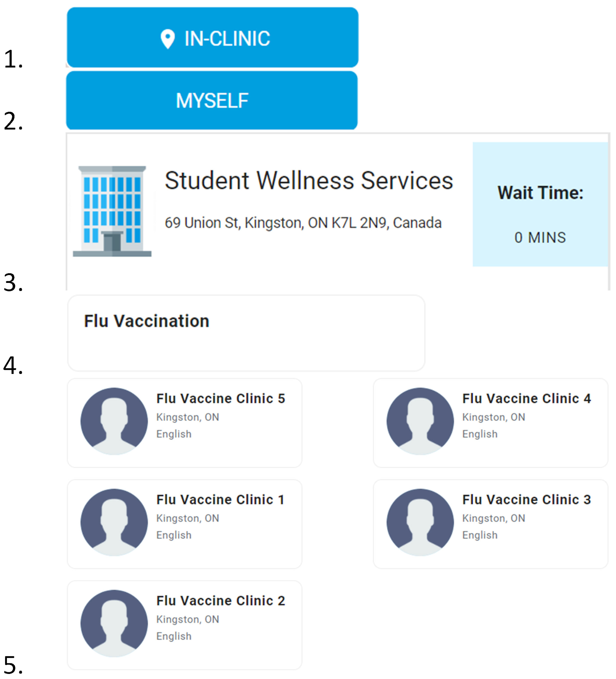This screenshot has width=616, height=679.
Task: Open the Student Wellness Services title
Action: pos(308,181)
